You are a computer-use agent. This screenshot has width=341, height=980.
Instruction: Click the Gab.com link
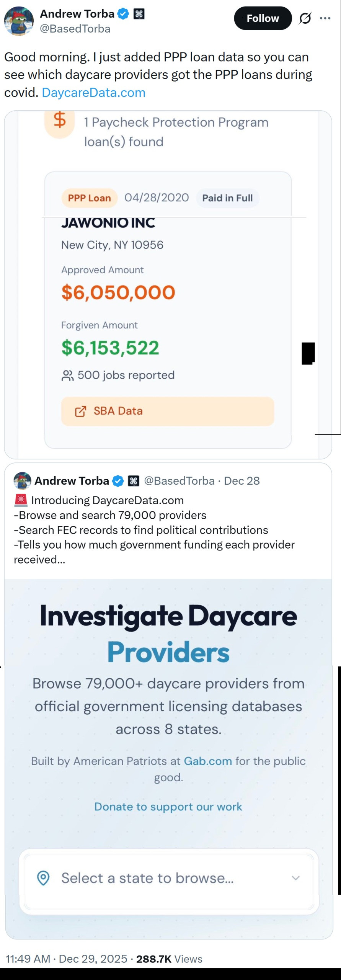[208, 761]
